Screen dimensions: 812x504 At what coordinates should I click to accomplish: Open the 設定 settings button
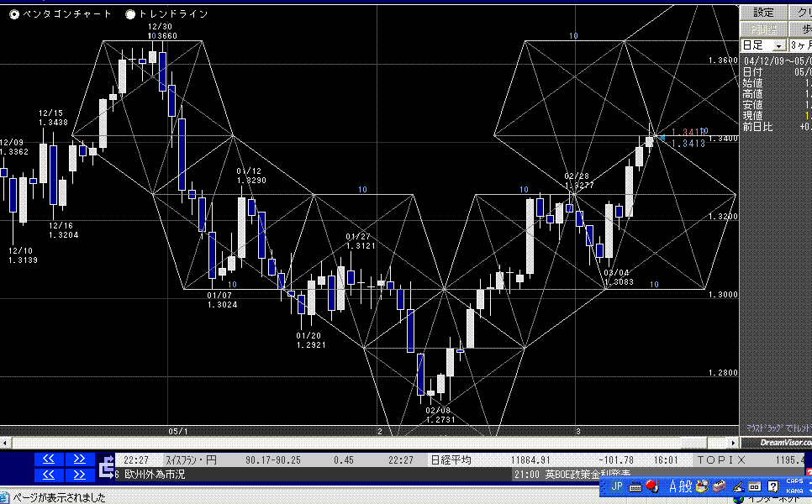click(x=762, y=13)
